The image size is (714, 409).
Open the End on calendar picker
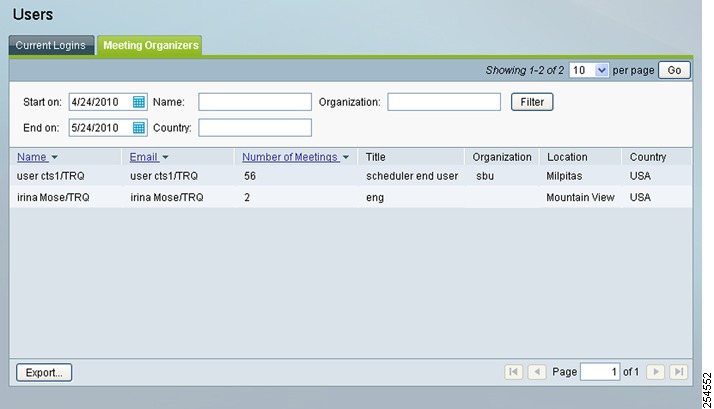[138, 128]
